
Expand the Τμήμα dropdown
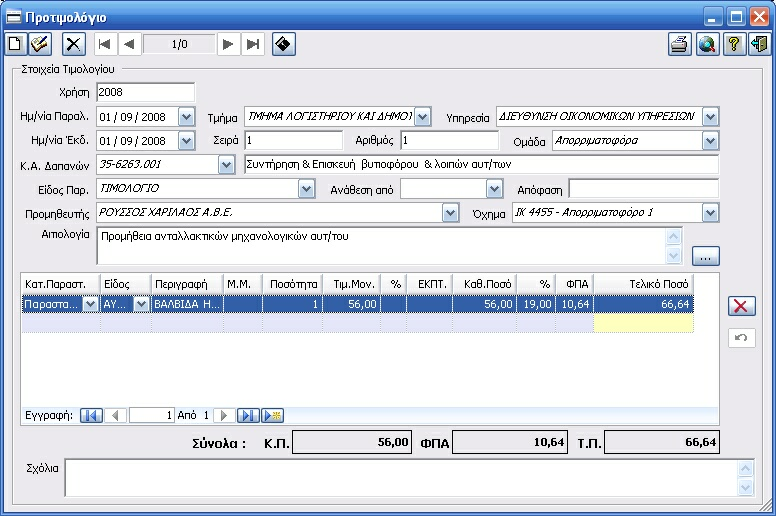422,117
